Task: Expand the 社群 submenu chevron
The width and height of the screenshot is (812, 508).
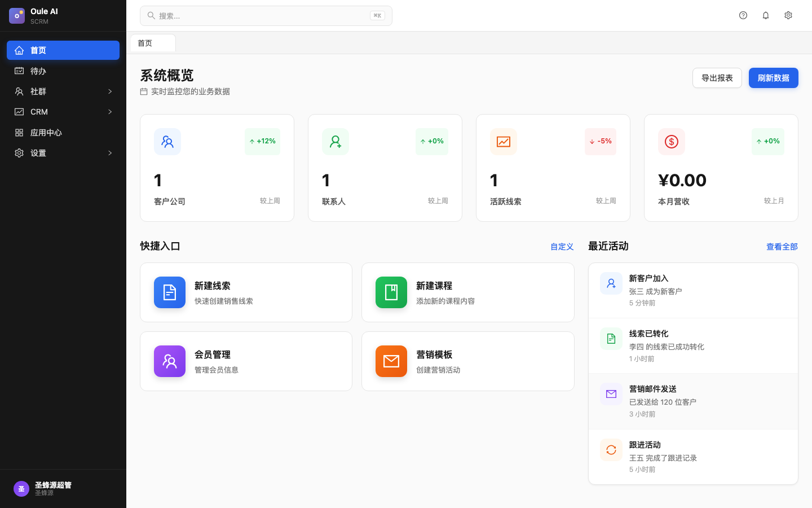Action: (x=110, y=91)
